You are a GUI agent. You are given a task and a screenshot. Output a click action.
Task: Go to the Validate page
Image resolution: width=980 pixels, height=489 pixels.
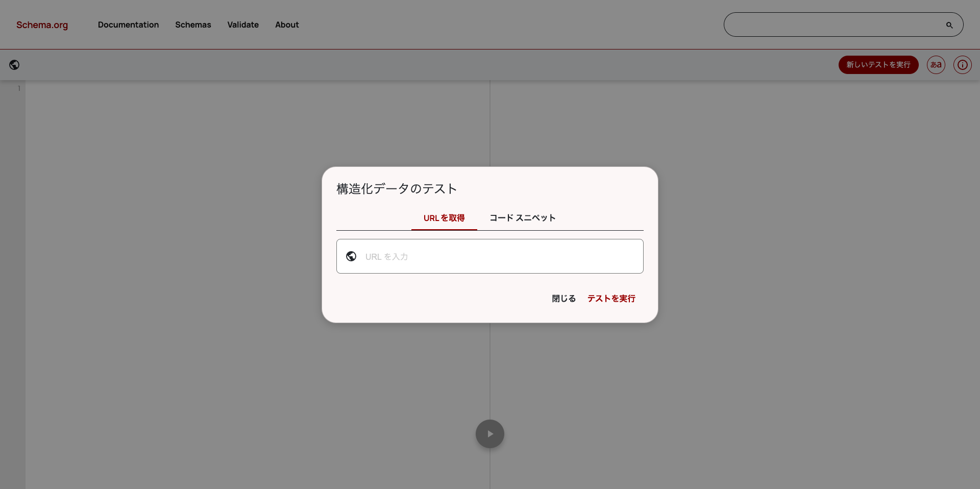[243, 25]
